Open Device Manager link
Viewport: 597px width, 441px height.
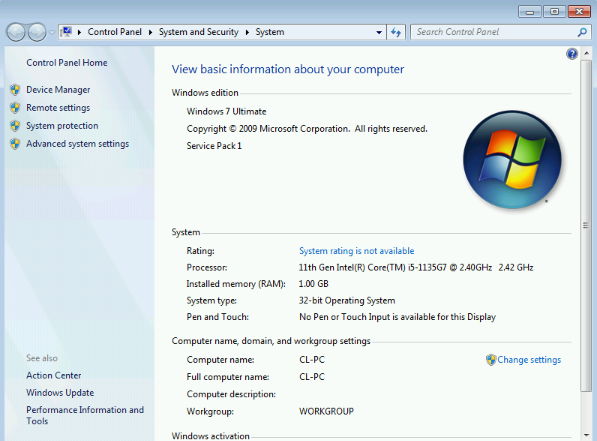[x=58, y=90]
